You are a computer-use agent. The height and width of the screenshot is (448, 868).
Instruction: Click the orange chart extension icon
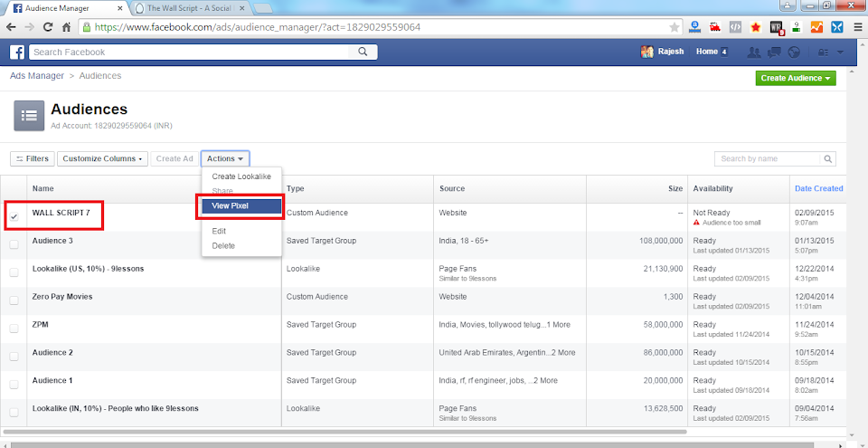point(816,26)
